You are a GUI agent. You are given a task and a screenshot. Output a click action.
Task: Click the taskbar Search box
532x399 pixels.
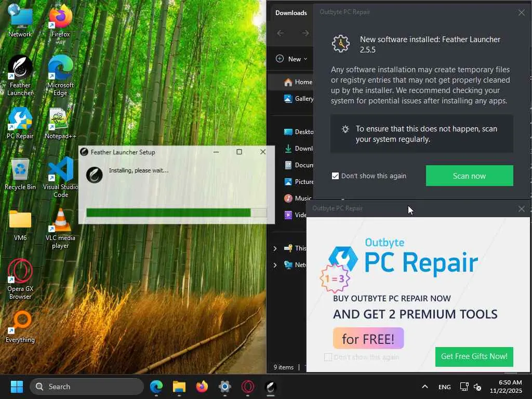coord(87,387)
